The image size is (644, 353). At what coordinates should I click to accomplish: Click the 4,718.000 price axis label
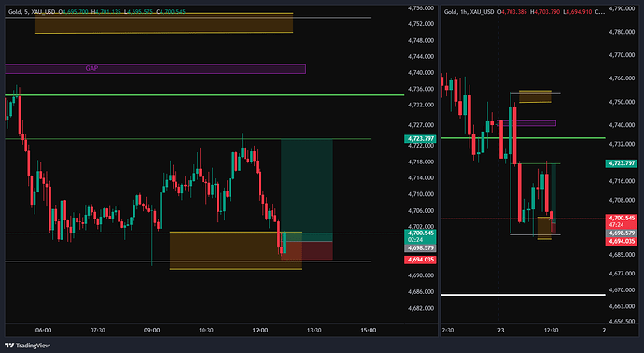pyautogui.click(x=421, y=162)
